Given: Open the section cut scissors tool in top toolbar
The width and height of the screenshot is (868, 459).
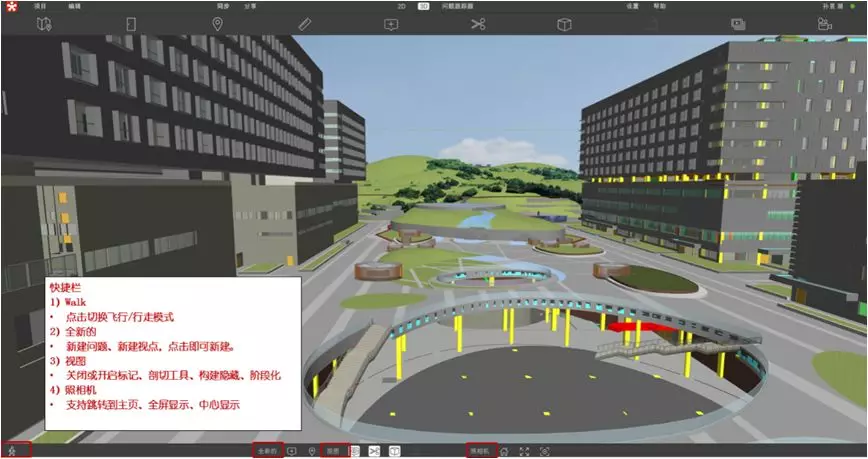Looking at the screenshot, I should (x=477, y=24).
